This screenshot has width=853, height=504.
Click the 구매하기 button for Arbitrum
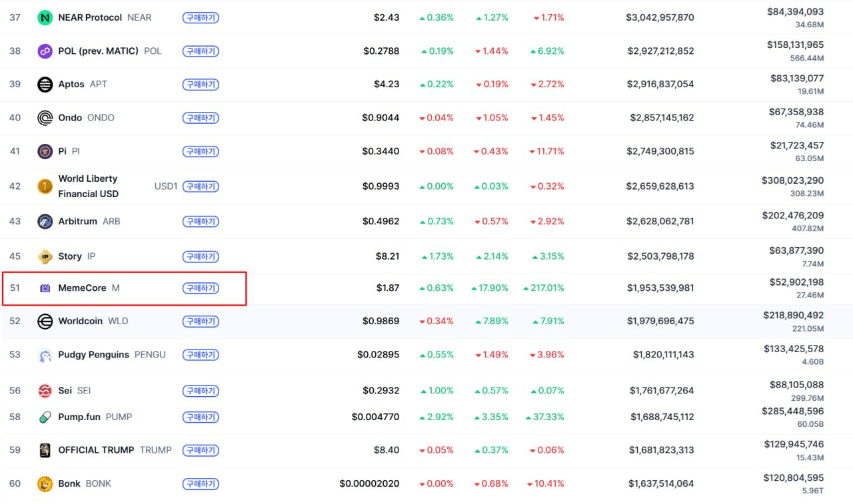[x=201, y=221]
